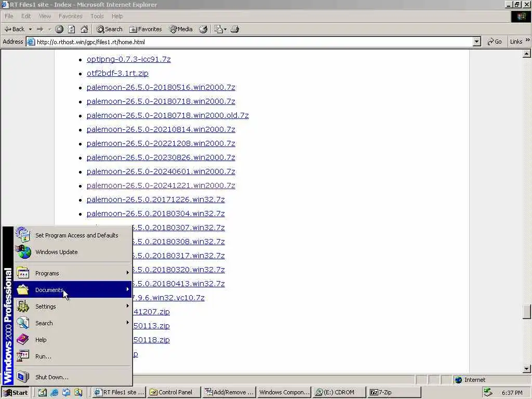Open the Back button history dropdown arrow
532x399 pixels.
(30, 29)
